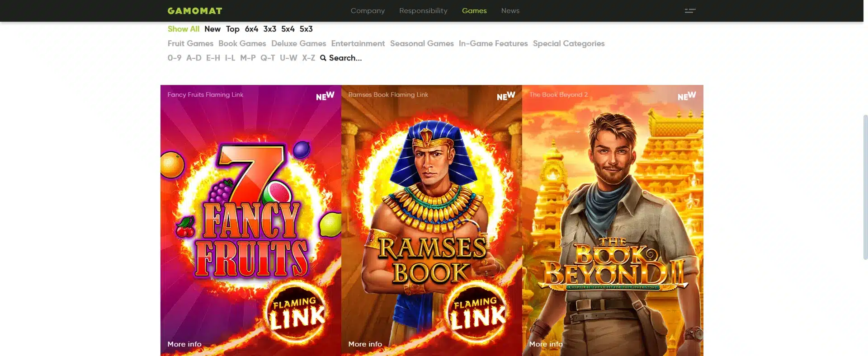Expand the Fruit Games category

click(x=190, y=43)
